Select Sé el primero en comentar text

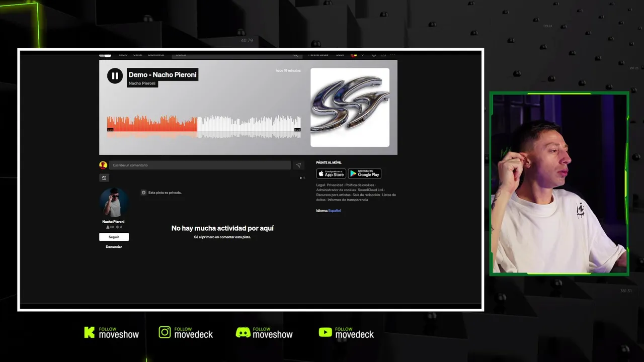click(x=222, y=237)
